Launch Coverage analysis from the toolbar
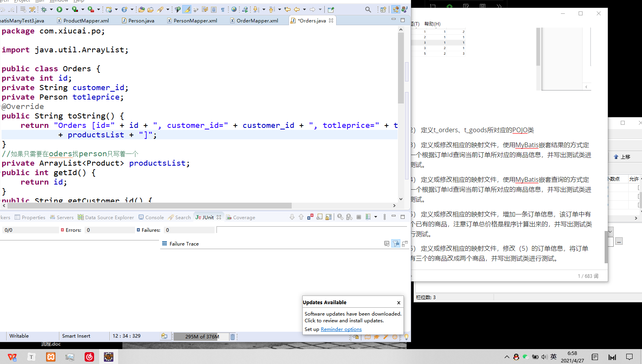This screenshot has height=364, width=642. coord(74,9)
